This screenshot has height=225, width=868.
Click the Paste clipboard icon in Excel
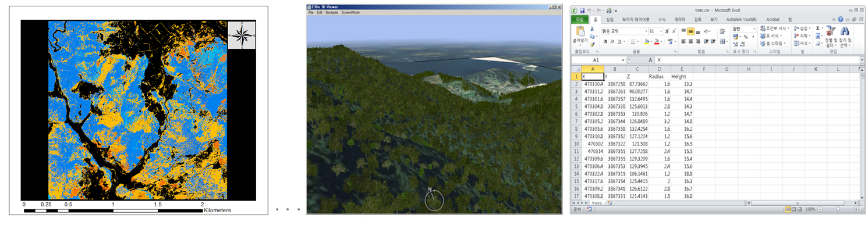[580, 31]
